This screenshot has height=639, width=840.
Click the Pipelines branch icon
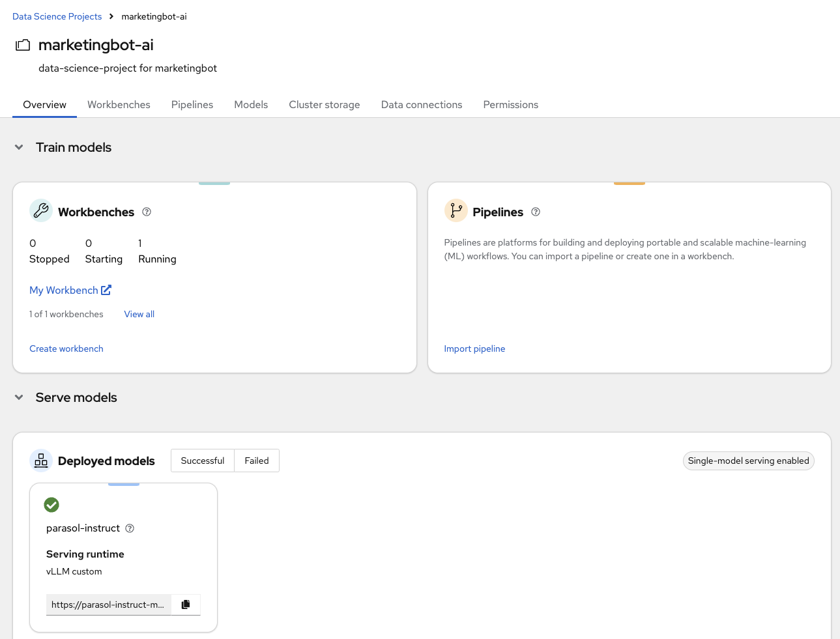456,210
